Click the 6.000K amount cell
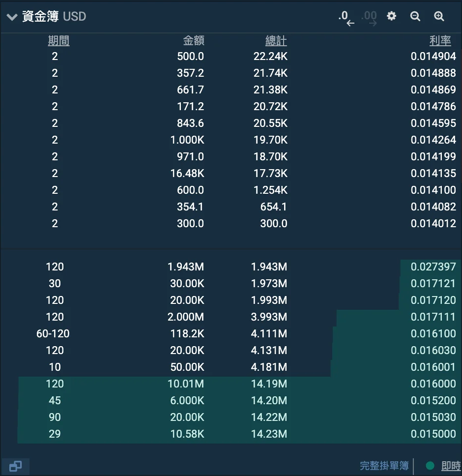 (187, 400)
